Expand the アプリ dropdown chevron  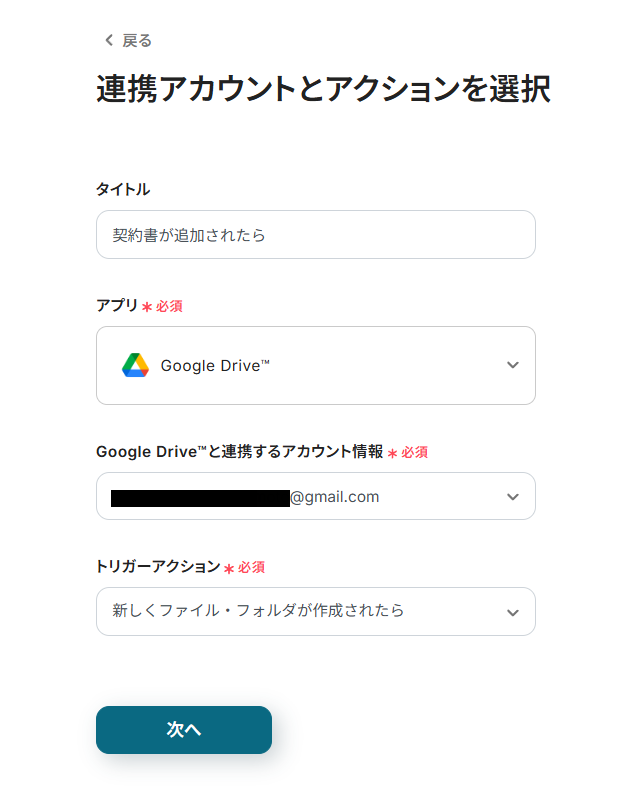click(513, 365)
